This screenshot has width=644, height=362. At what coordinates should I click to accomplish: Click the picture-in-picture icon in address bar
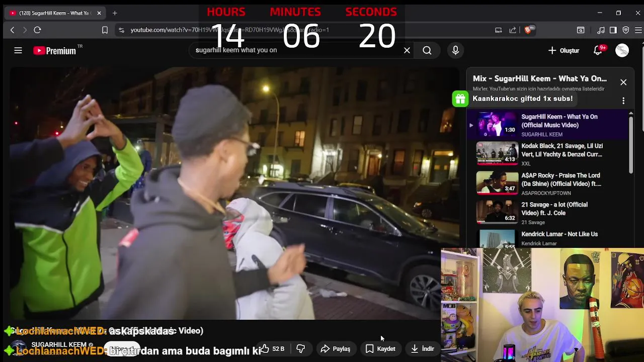(499, 30)
